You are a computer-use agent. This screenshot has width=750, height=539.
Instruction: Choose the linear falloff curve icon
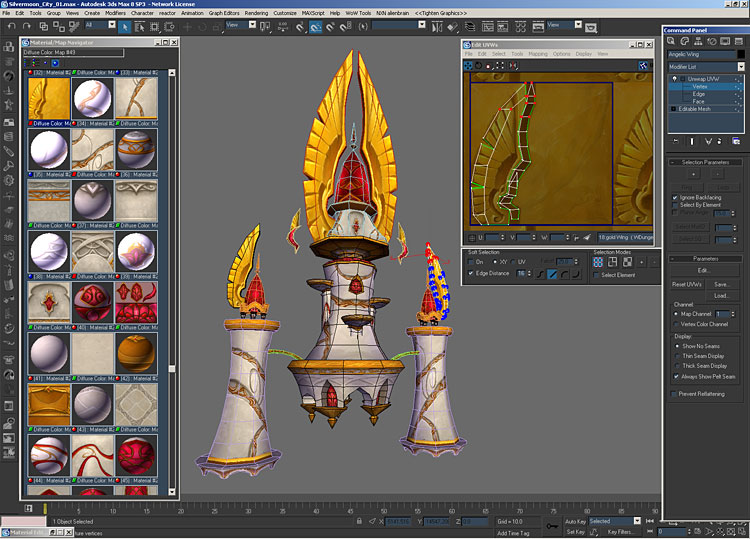550,273
